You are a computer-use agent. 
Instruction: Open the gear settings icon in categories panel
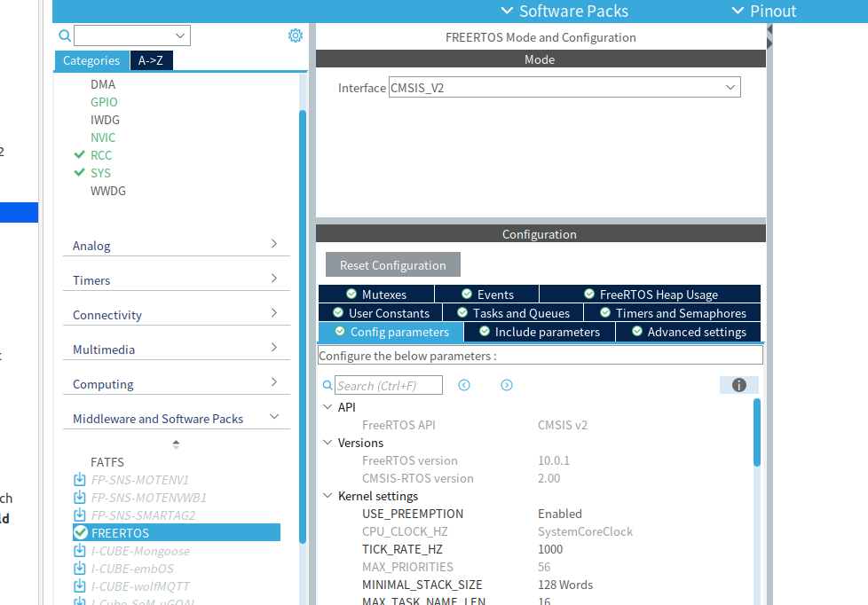point(296,35)
